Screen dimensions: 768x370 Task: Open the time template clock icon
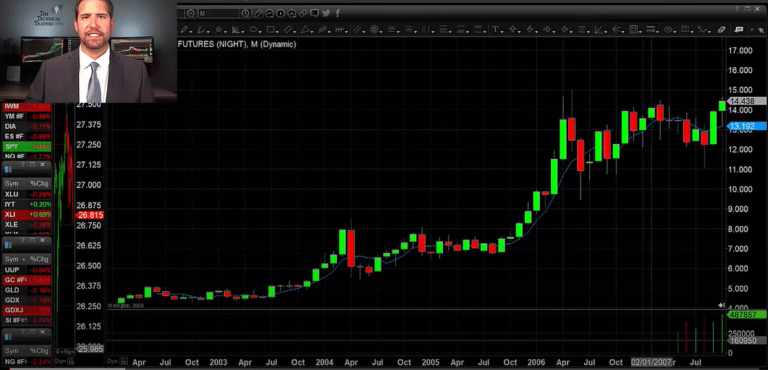(x=245, y=13)
